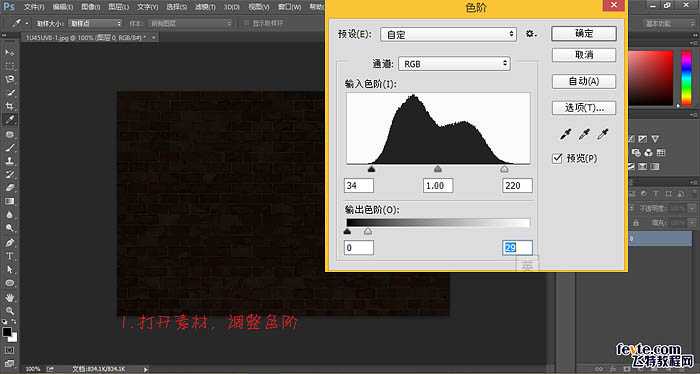Screen dimensions: 700x374
Task: Select the Gradient tool
Action: 9,201
